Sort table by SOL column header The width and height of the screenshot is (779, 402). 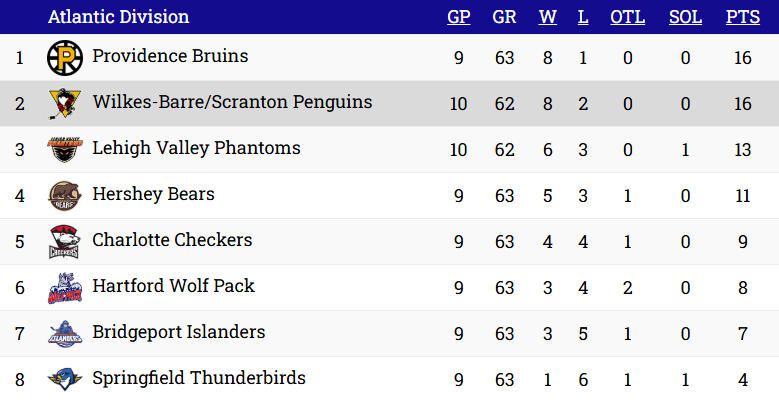[x=685, y=17]
